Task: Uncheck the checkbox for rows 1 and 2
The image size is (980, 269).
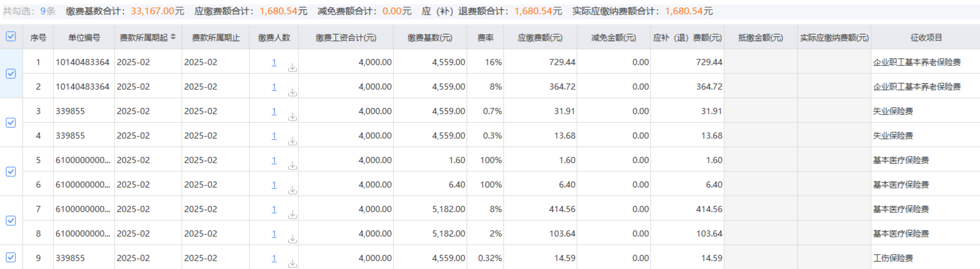Action: tap(11, 74)
